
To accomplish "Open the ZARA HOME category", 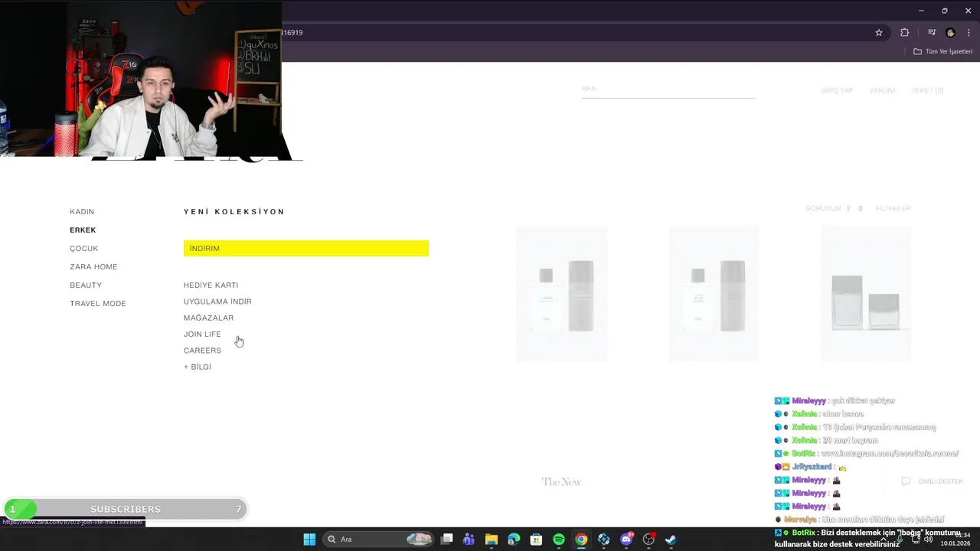I will tap(93, 267).
